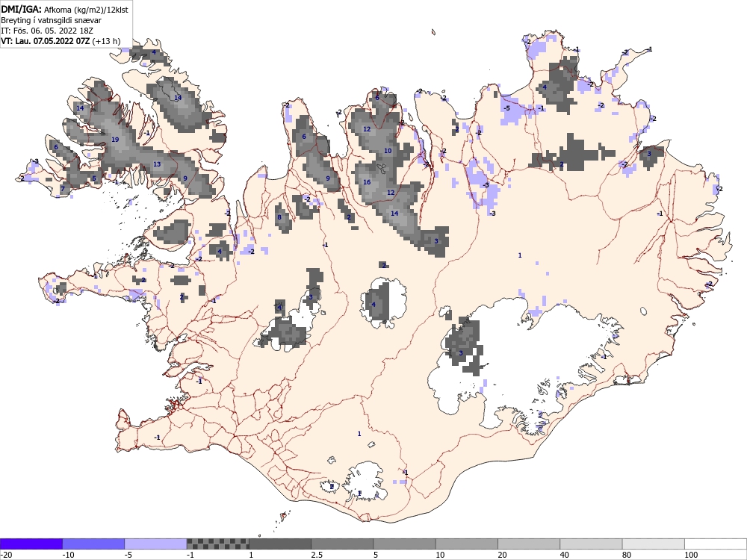Click the '7' value in the western Westfjords

[x=63, y=189]
